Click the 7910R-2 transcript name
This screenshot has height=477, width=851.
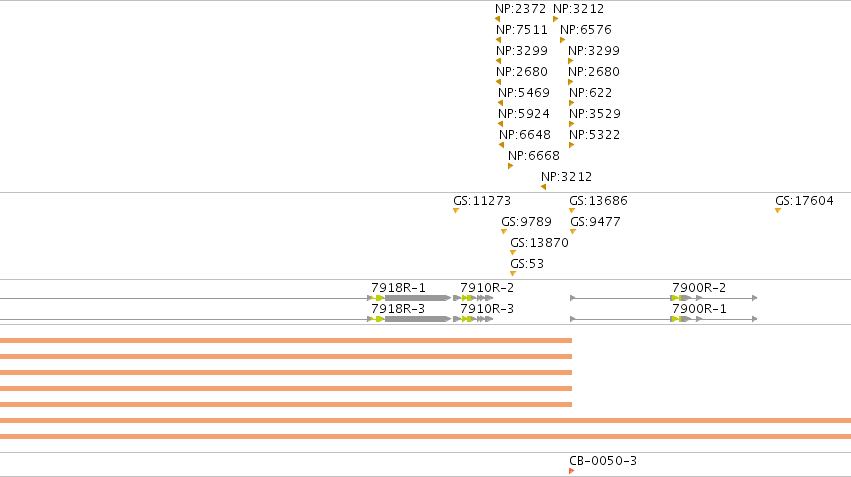click(x=487, y=288)
